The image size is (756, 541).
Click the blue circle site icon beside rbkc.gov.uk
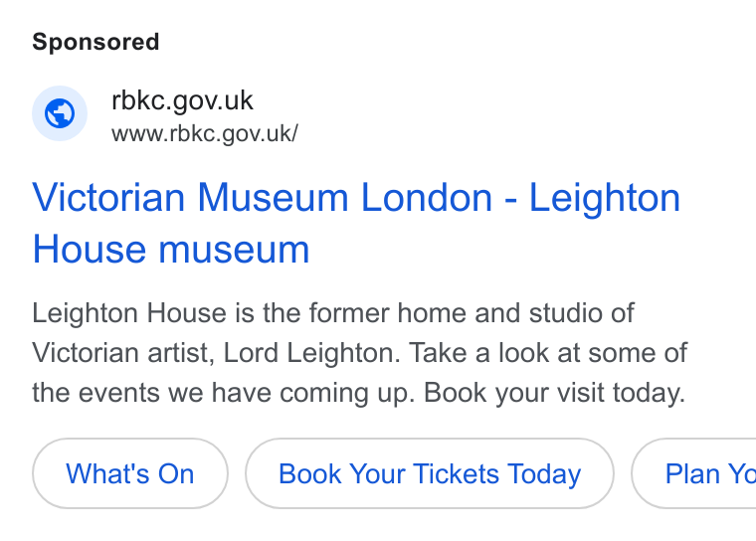60,113
